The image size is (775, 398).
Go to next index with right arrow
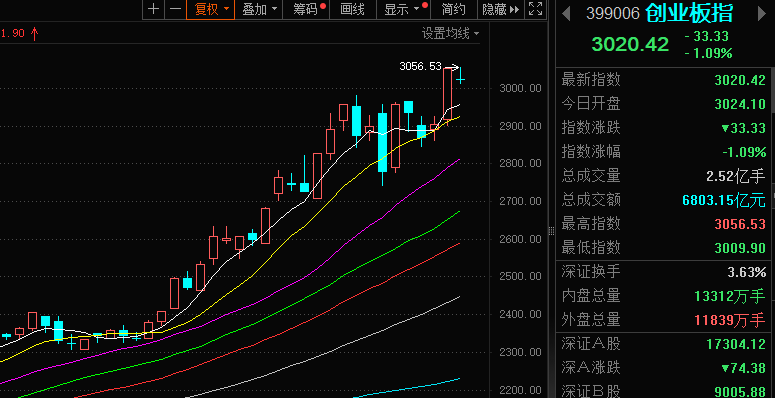[x=762, y=14]
